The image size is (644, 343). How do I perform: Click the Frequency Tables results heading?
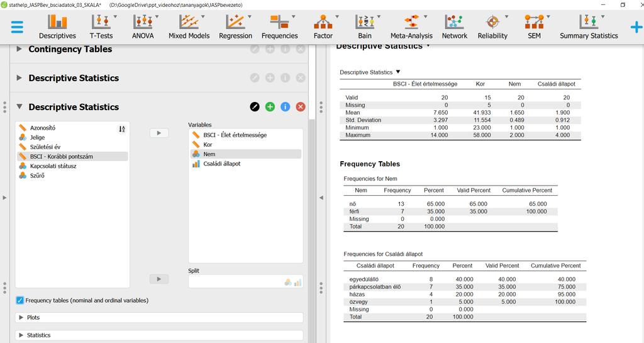click(370, 164)
